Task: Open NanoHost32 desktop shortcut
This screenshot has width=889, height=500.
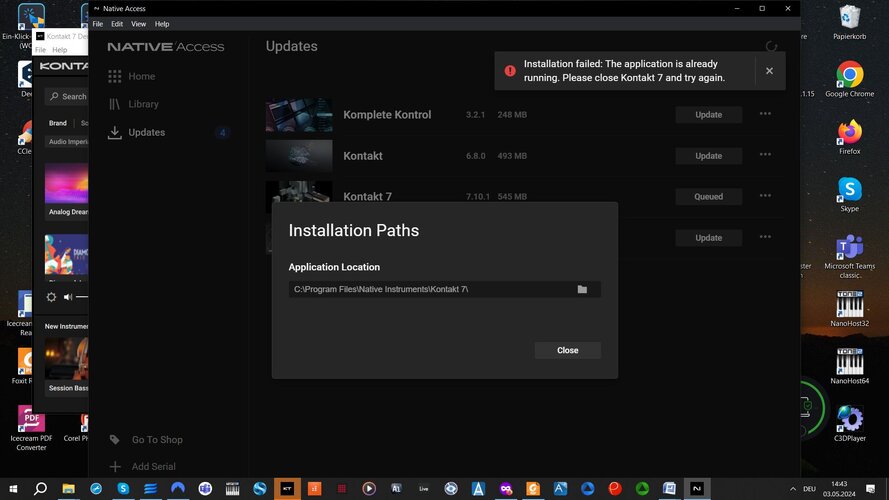Action: tap(849, 310)
